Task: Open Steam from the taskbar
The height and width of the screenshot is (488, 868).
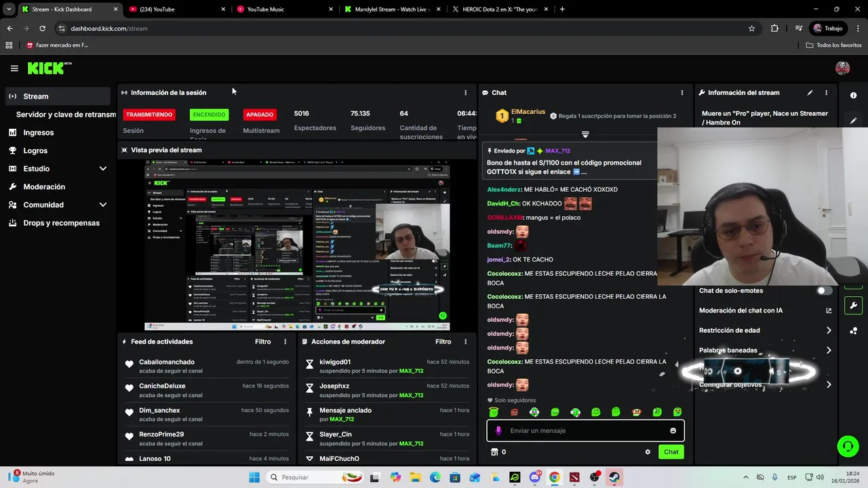Action: tap(614, 477)
